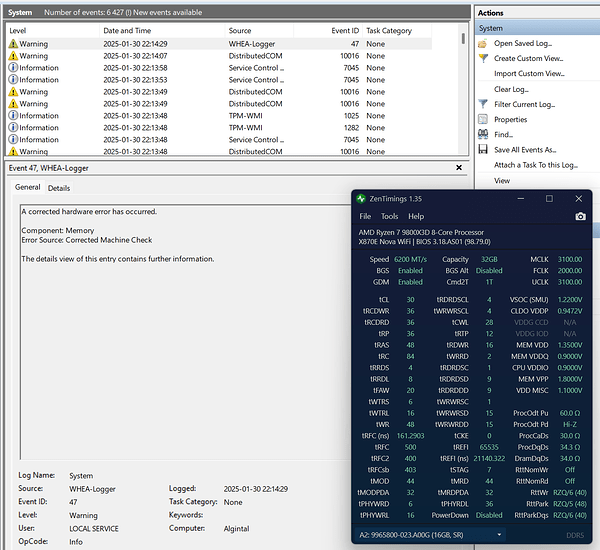Open the View action submenu
Viewport: 600px width, 550px height.
coord(502,181)
